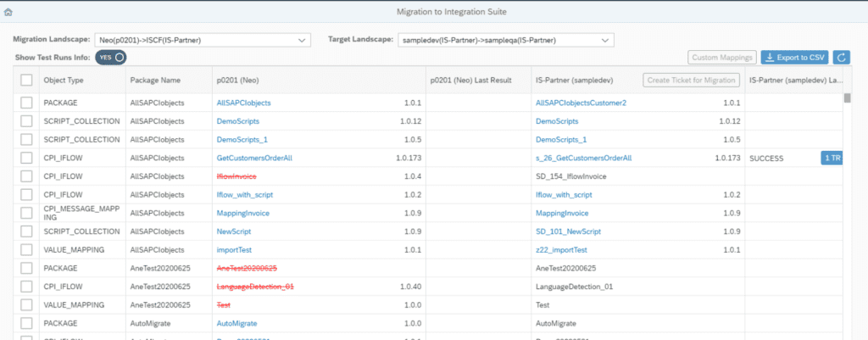Go to home via house icon
This screenshot has width=868, height=340.
point(8,12)
